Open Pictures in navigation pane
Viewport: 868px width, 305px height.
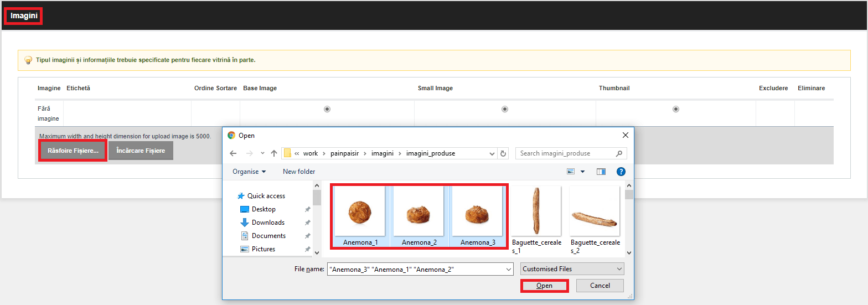(263, 249)
